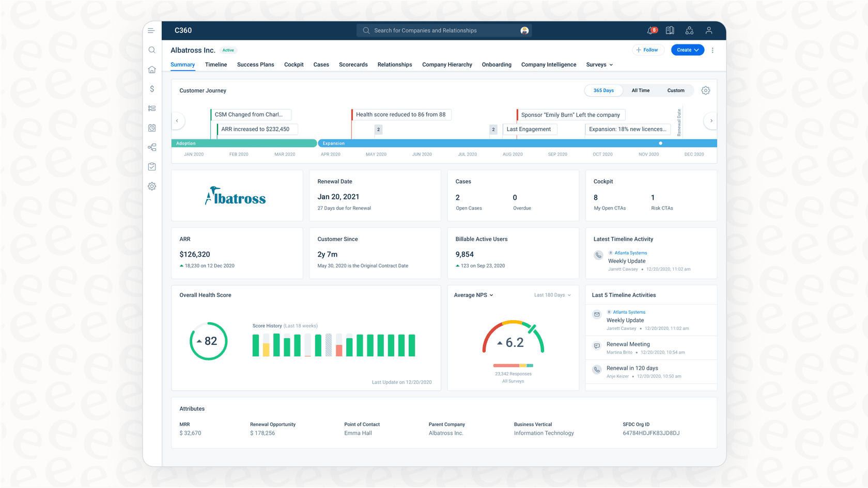The image size is (868, 488).
Task: Open the Create dropdown
Action: pos(687,50)
